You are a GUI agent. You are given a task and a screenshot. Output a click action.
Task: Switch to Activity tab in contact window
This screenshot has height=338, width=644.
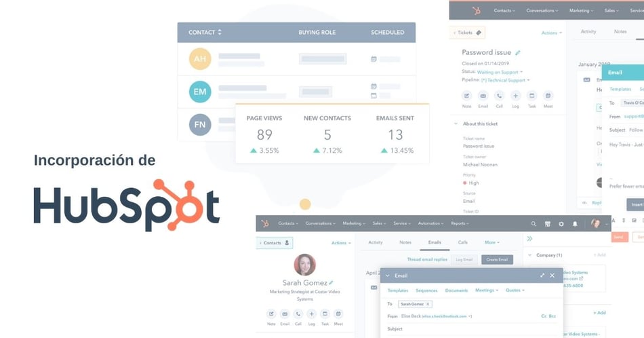[376, 242]
